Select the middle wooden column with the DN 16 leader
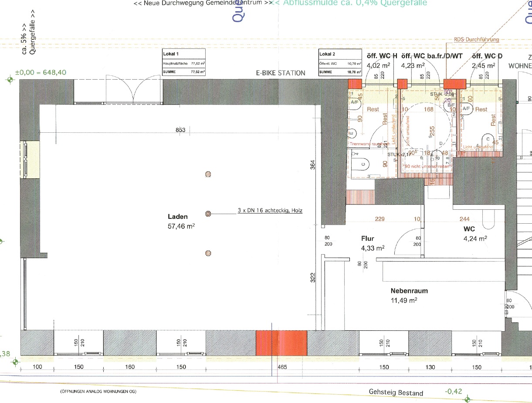 [x=208, y=214]
